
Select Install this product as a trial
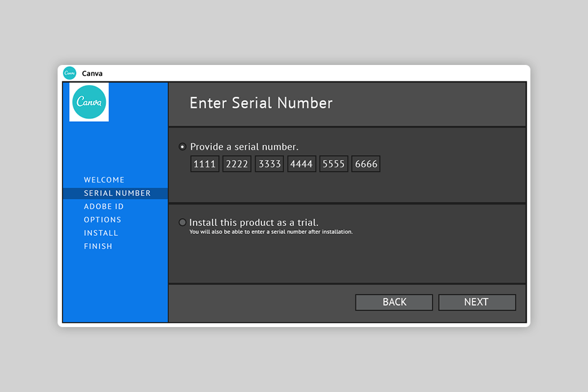point(183,222)
